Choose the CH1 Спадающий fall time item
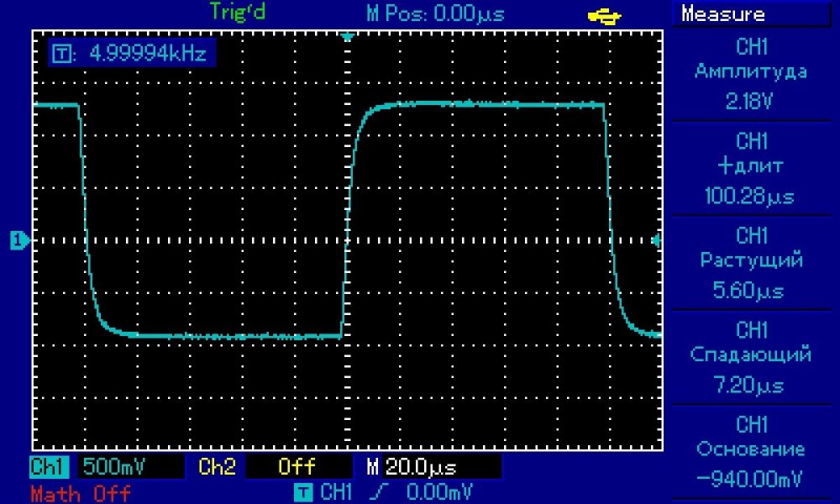The image size is (840, 504). 752,356
